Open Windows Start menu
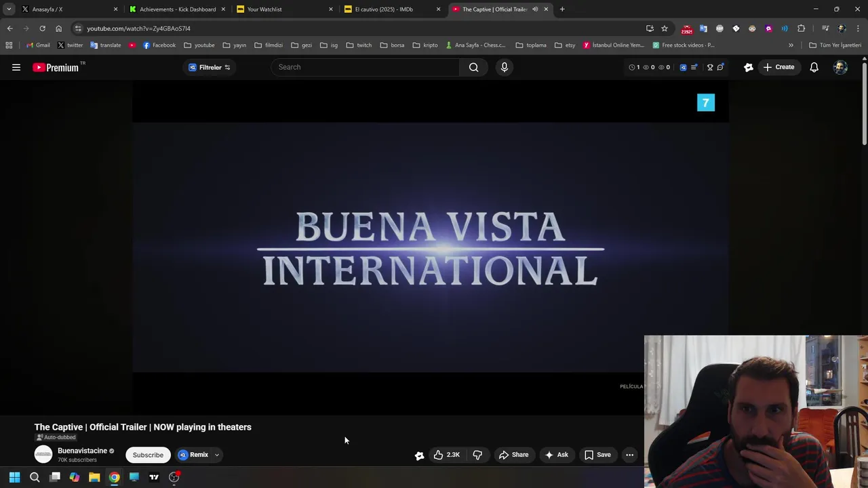Screen dimensions: 868x488 [14, 477]
